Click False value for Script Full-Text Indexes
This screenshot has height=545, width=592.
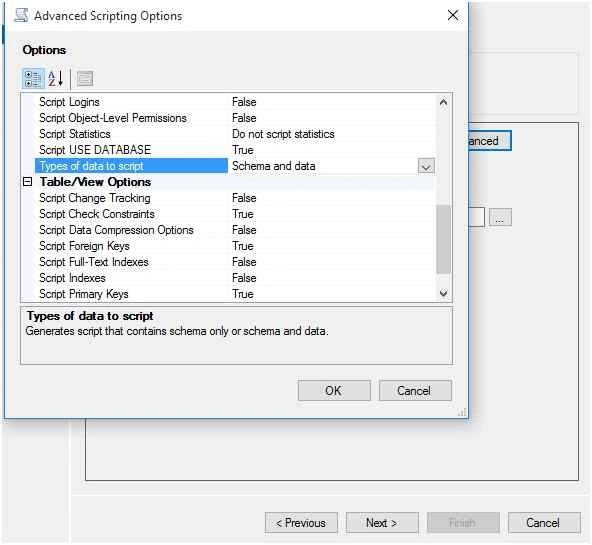(x=244, y=262)
